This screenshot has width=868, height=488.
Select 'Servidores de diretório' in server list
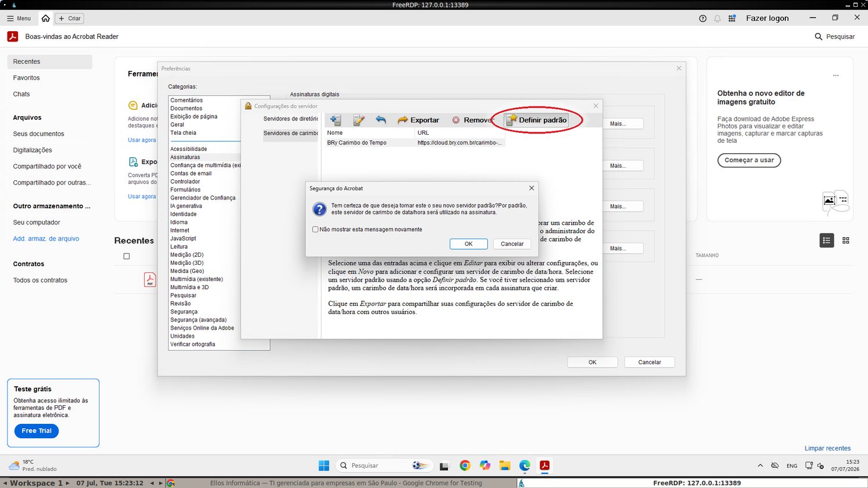pyautogui.click(x=290, y=119)
